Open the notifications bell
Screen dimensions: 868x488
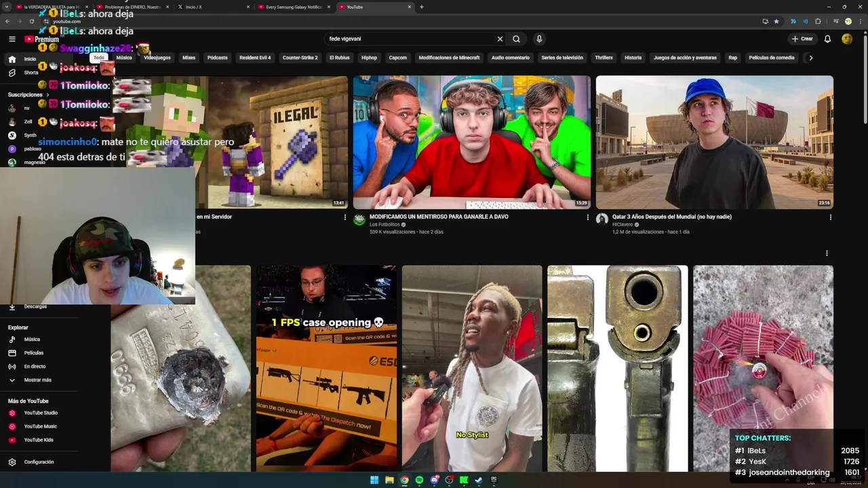coord(827,39)
